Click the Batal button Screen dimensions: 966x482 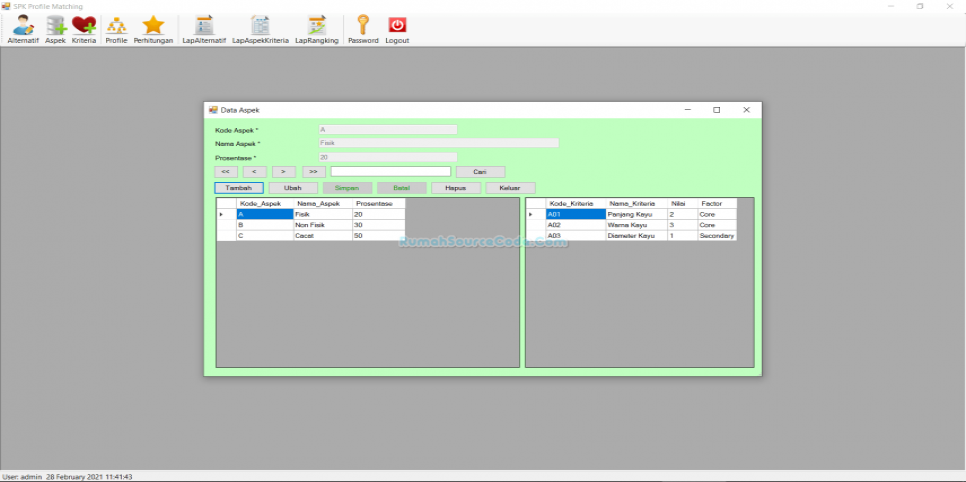pyautogui.click(x=402, y=188)
